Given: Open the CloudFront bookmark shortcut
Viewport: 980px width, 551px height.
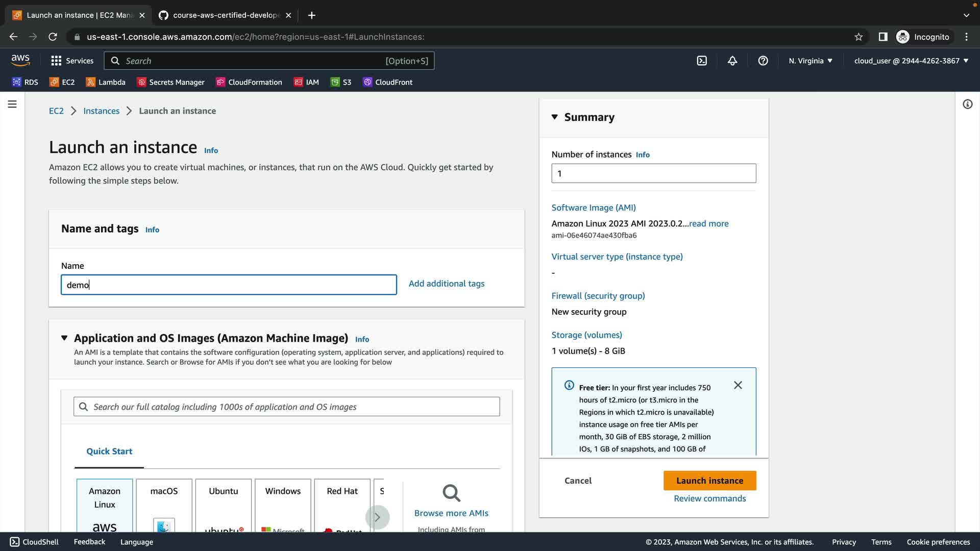Looking at the screenshot, I should pos(387,82).
